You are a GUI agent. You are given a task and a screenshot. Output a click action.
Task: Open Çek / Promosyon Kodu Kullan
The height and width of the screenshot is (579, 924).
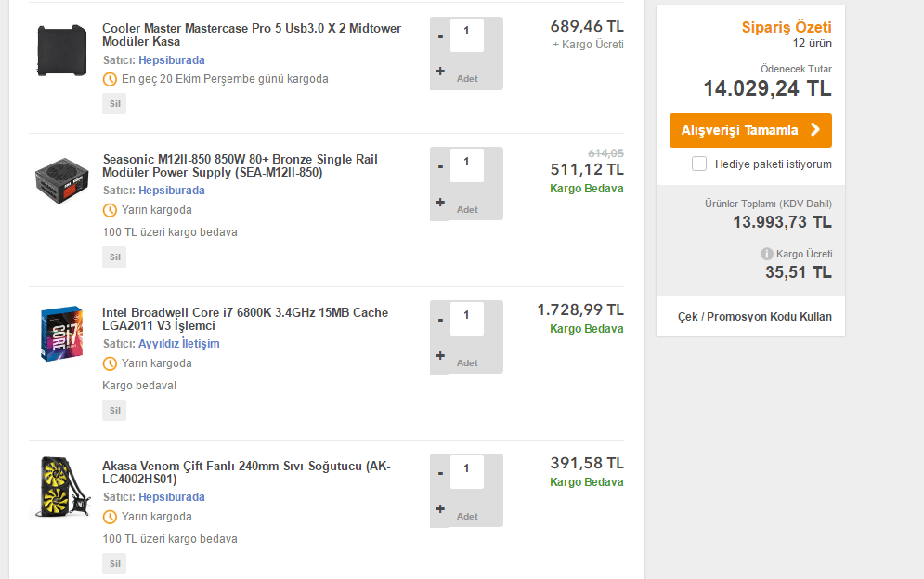(754, 317)
